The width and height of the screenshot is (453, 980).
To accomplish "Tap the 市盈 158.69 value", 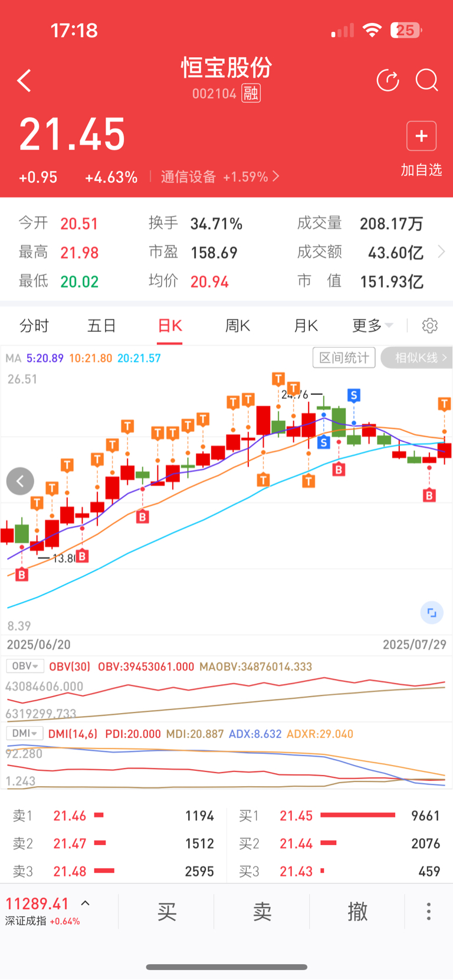I will 214,253.
